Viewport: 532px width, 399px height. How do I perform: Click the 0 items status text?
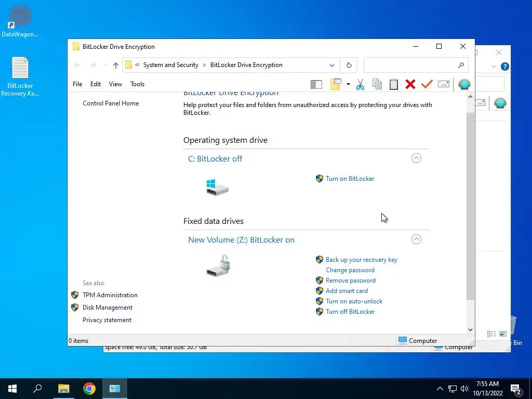(78, 341)
